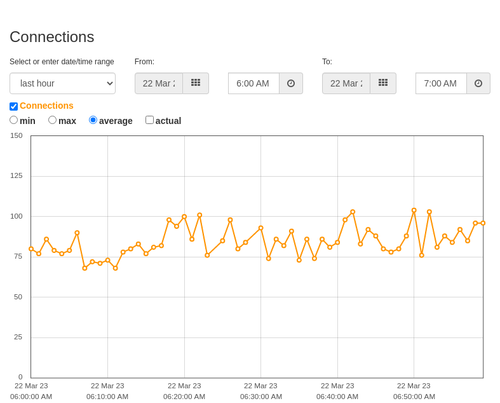Open the From time clock icon
The height and width of the screenshot is (403, 500).
(x=291, y=83)
